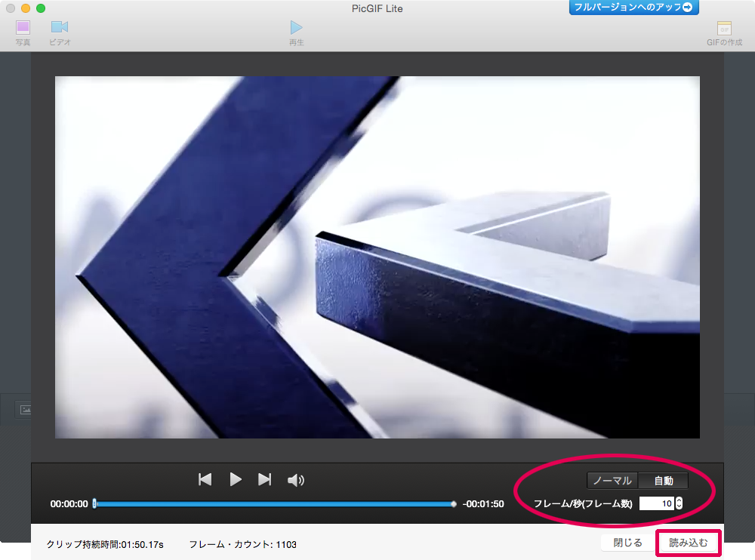The width and height of the screenshot is (755, 560).
Task: Click the 再生 (Play) toolbar icon
Action: pos(296,32)
